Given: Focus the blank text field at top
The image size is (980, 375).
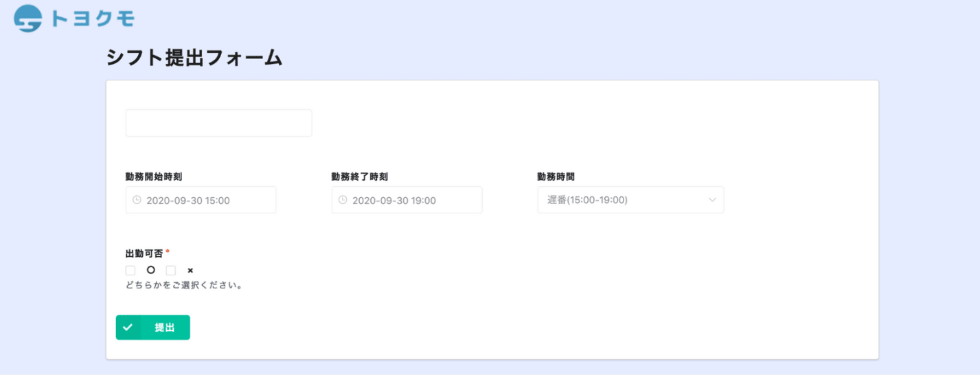Looking at the screenshot, I should [218, 123].
